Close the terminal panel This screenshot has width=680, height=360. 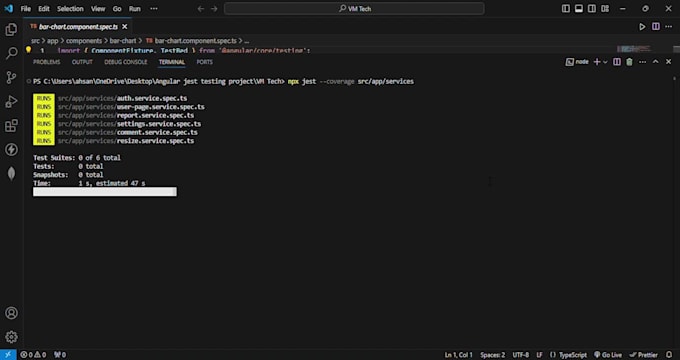click(x=668, y=62)
